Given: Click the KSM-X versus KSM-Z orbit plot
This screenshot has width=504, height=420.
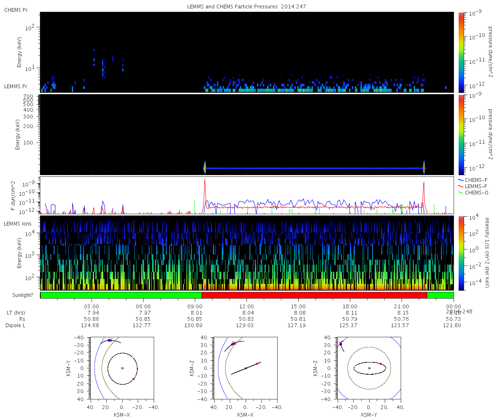Looking at the screenshot, I should tap(246, 368).
